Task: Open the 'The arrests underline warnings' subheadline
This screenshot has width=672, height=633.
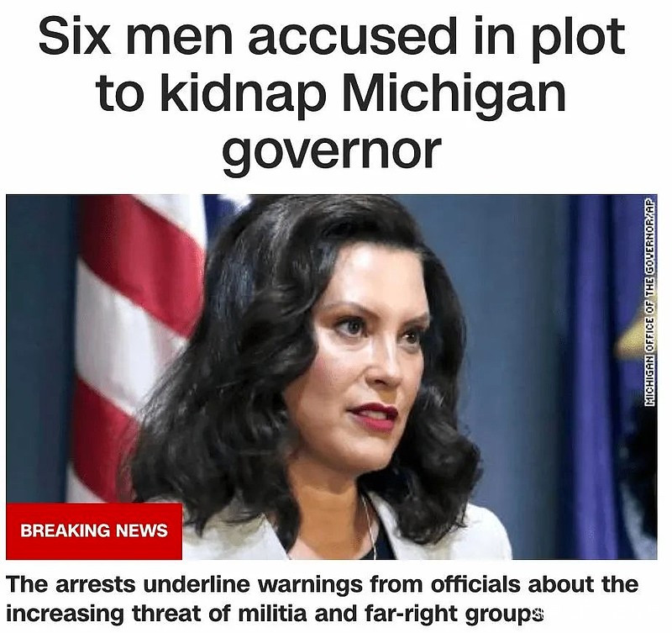Action: (x=323, y=599)
